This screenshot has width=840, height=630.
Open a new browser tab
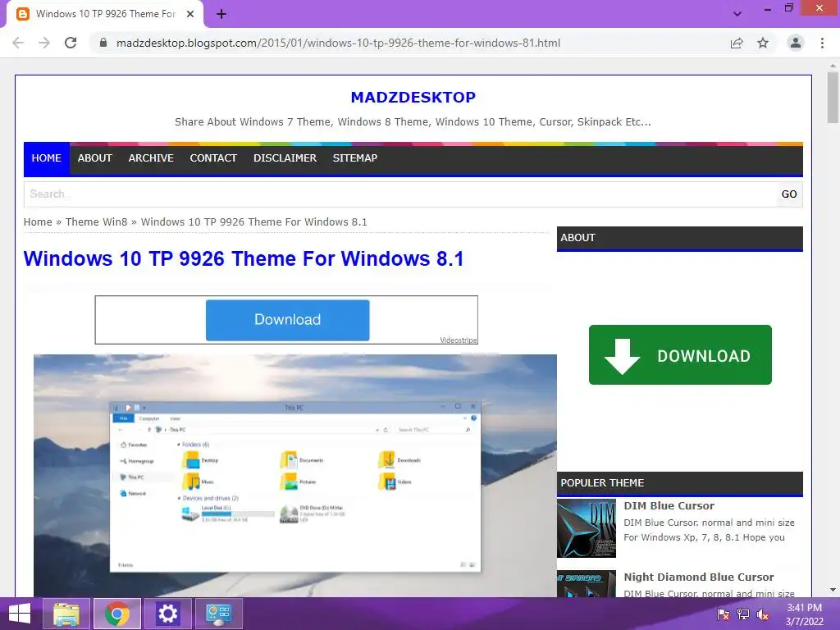(x=221, y=14)
